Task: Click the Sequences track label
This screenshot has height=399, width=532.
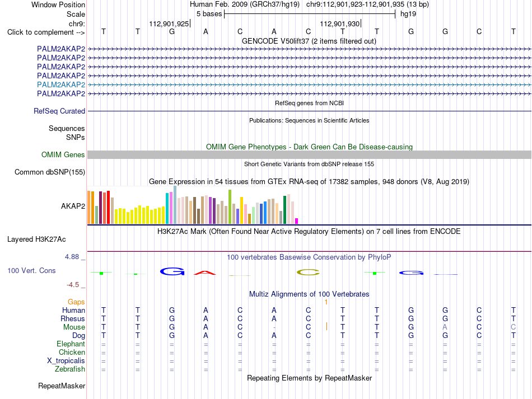Action: (67, 129)
